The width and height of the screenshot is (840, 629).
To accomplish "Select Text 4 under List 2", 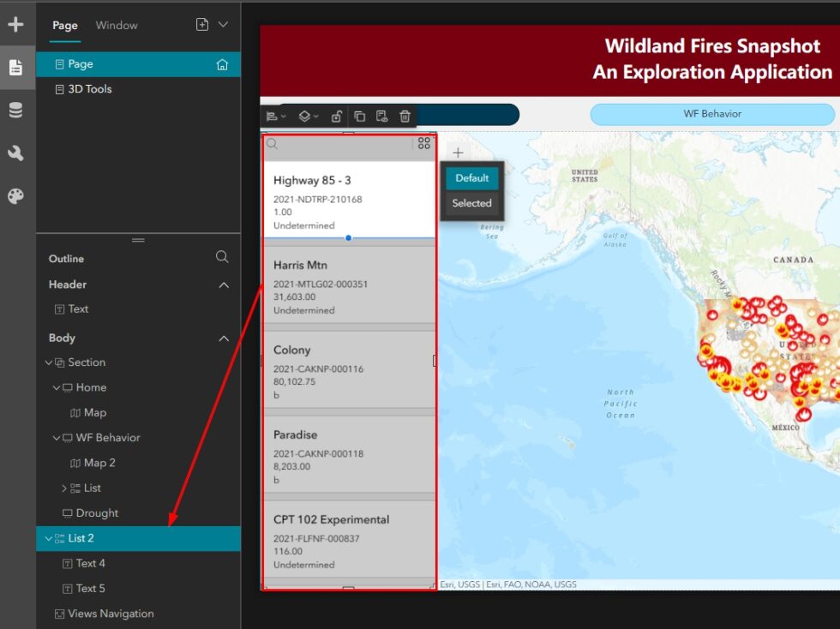I will (x=91, y=563).
